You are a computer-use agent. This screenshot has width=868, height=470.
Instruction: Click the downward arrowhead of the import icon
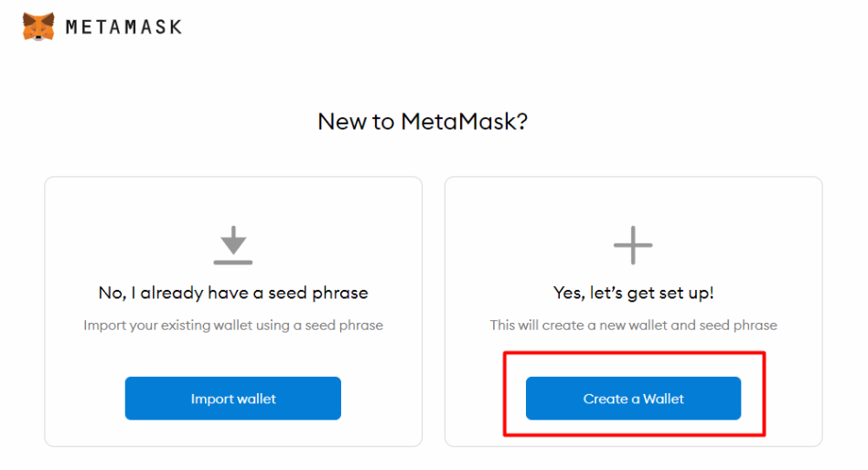pyautogui.click(x=233, y=245)
